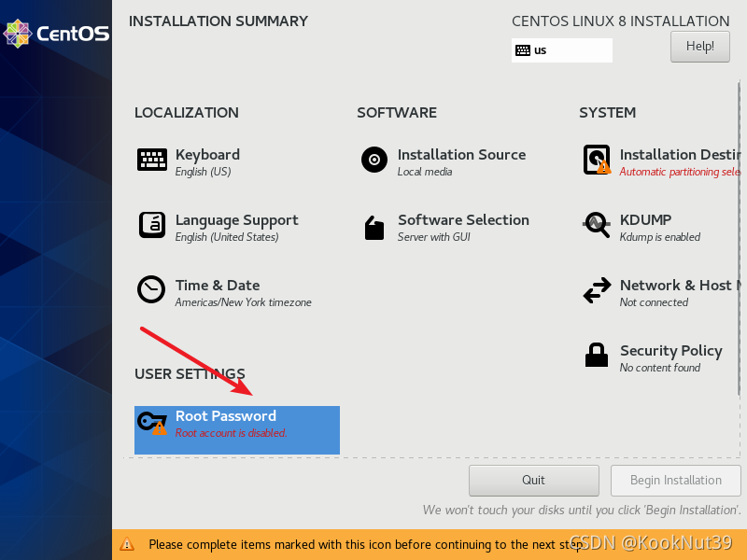Click the Quit button

tap(533, 480)
